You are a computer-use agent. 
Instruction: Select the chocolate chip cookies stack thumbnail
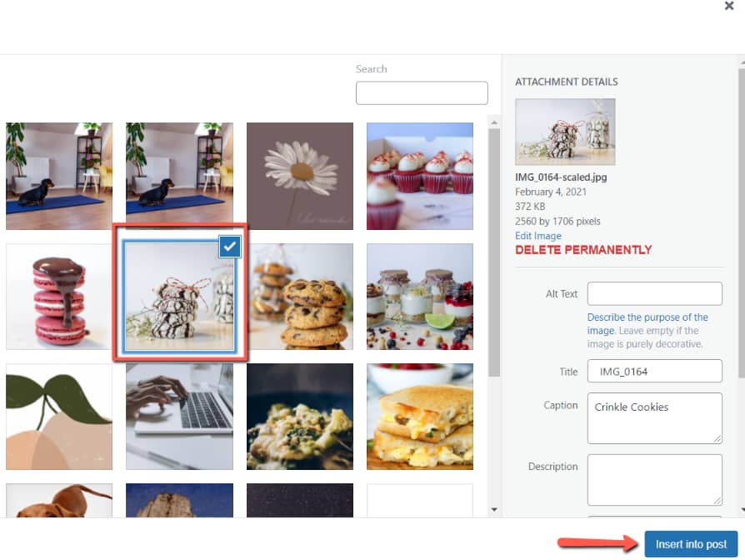[301, 297]
